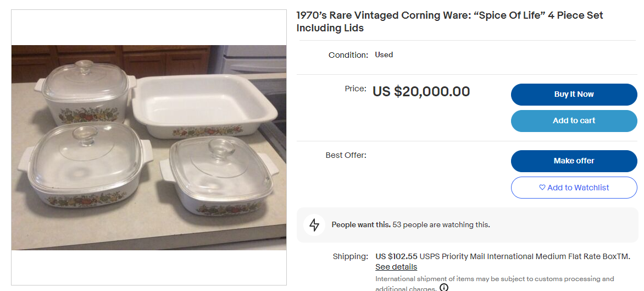Screen dimensions: 644x291
Task: Add the item to cart
Action: [574, 120]
